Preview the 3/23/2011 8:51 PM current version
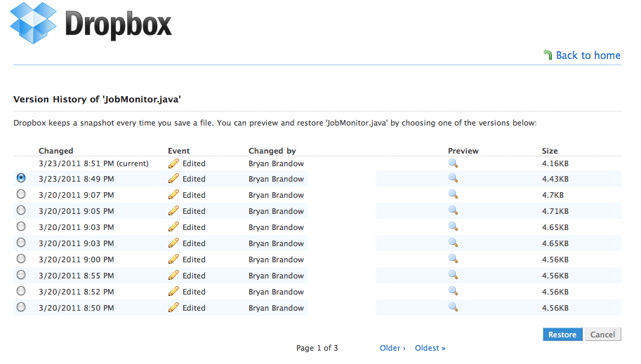Screen dimensions: 641x364 453,163
